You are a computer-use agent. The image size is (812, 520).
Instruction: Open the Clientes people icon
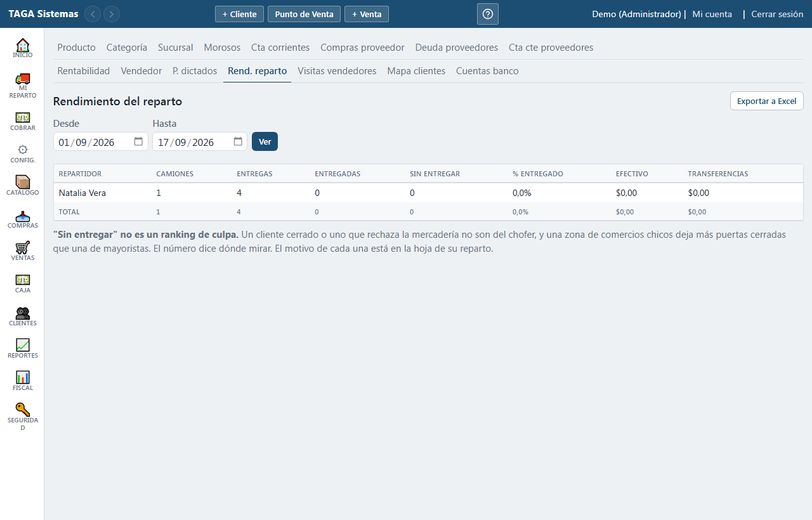coord(22,313)
